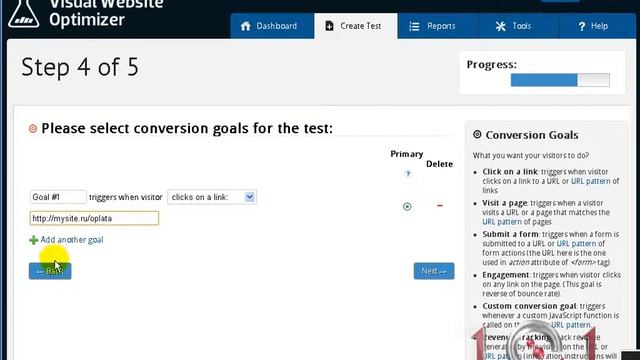The image size is (640, 360).
Task: Click the Goal #1 name field
Action: pyautogui.click(x=58, y=197)
